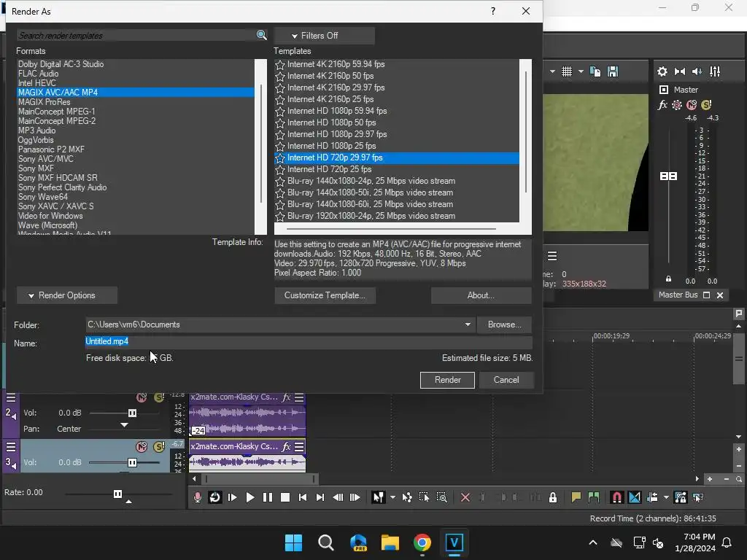
Task: Solo the Master bus
Action: tap(706, 105)
